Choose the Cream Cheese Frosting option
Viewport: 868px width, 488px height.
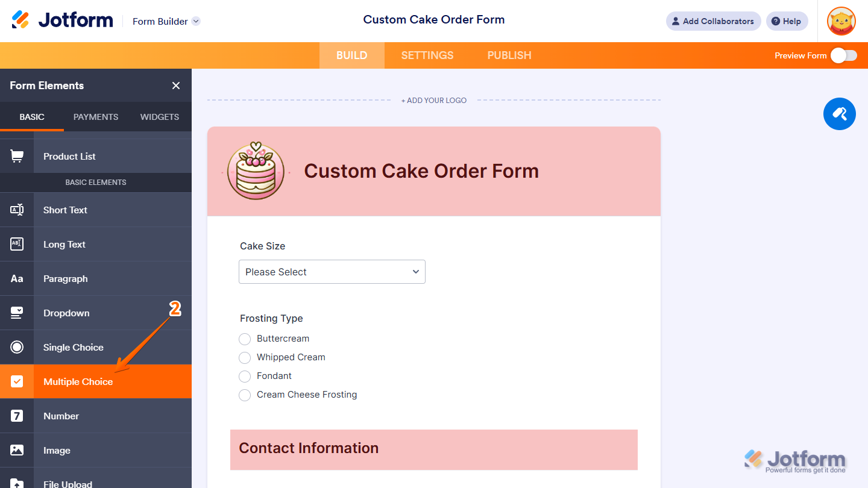[245, 395]
